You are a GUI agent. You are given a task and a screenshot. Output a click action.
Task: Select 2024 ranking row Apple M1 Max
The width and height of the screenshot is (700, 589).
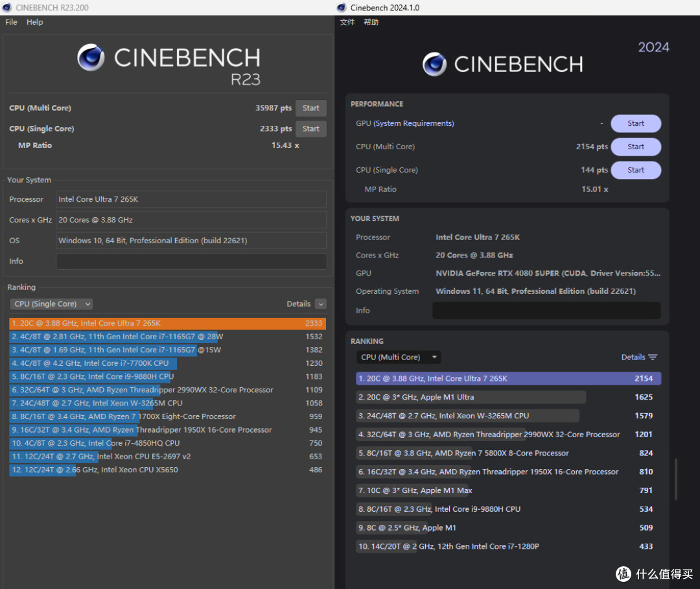509,490
